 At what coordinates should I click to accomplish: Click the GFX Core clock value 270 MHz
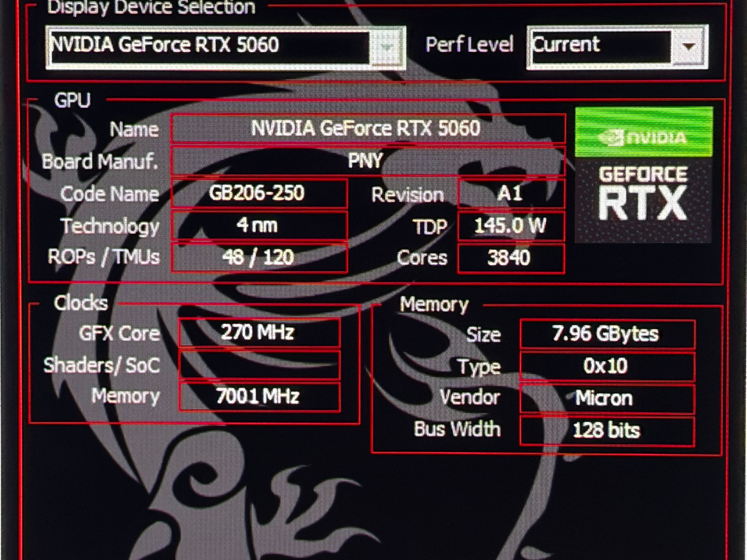[259, 332]
